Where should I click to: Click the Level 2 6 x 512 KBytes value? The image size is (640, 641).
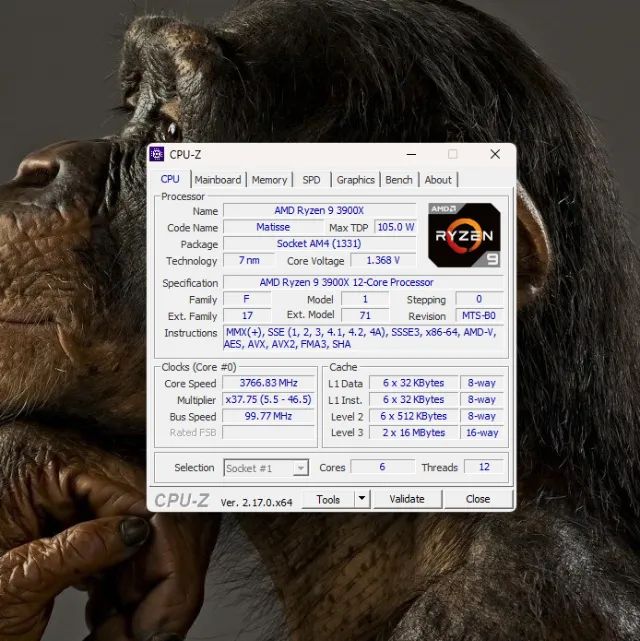(414, 416)
